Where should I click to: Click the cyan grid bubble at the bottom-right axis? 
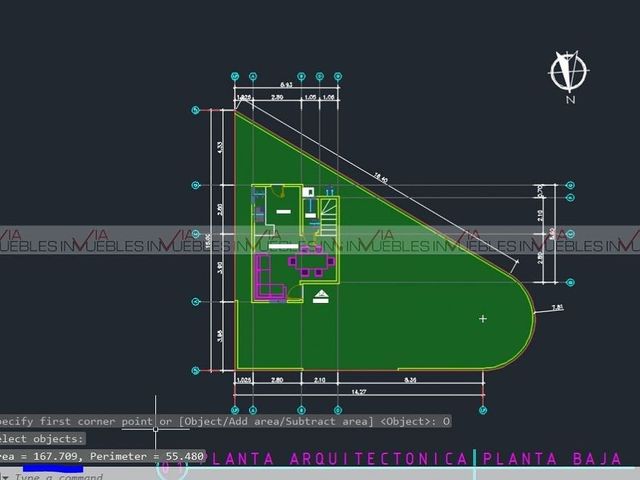click(x=483, y=410)
